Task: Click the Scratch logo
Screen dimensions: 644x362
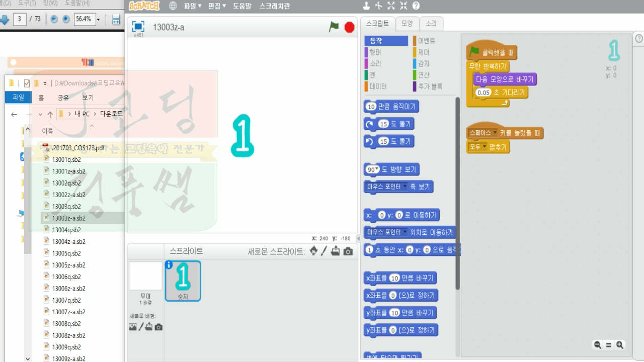Action: click(144, 6)
